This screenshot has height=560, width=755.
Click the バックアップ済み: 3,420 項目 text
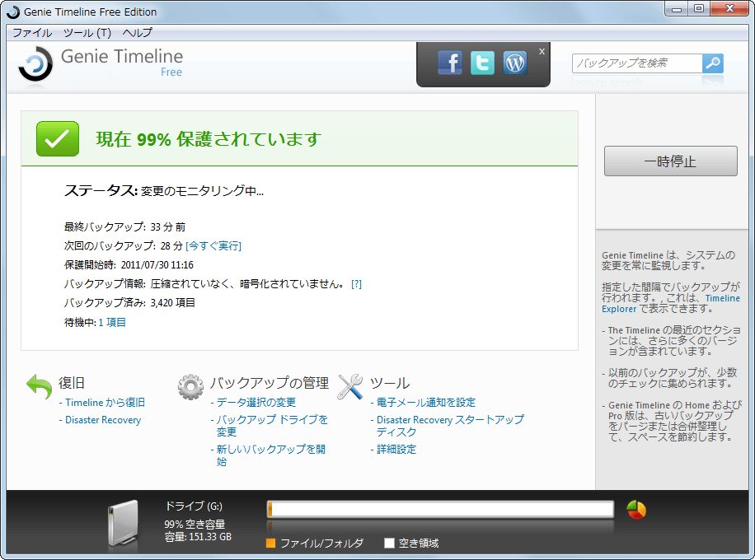click(x=129, y=303)
